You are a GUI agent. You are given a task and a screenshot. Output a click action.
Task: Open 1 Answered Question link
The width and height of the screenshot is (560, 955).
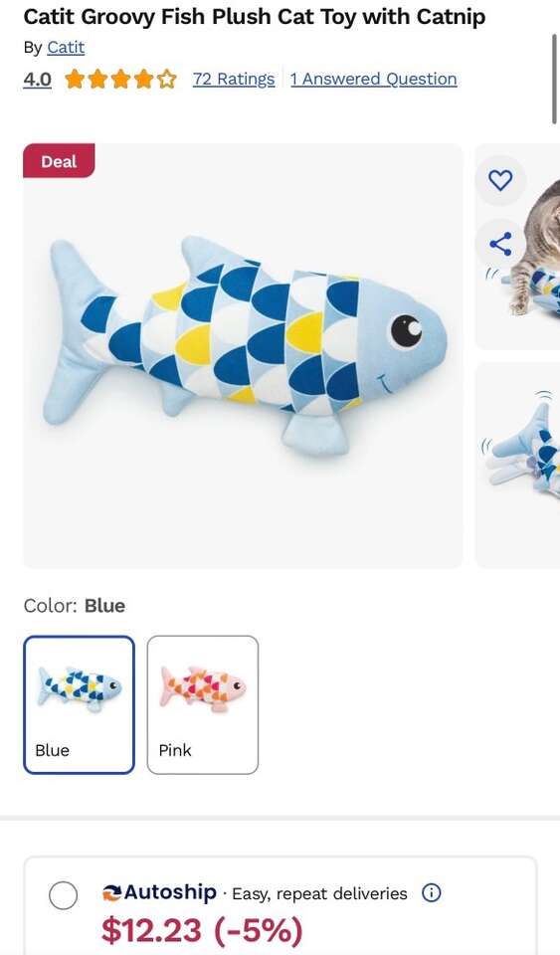[x=374, y=80]
